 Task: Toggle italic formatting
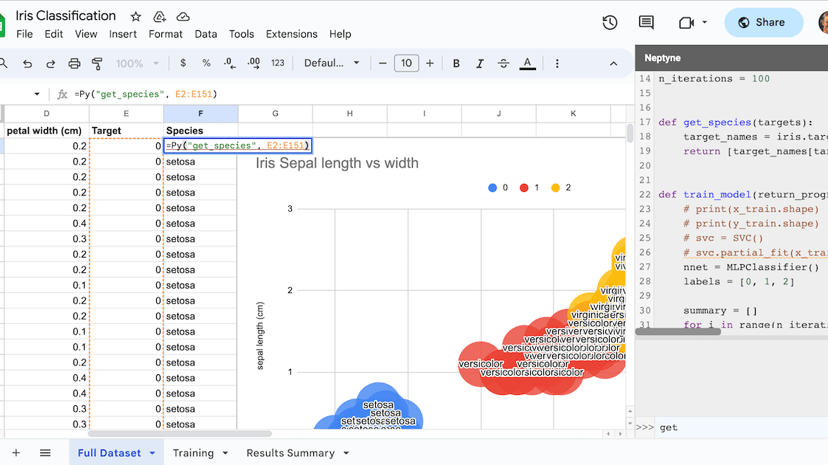point(479,63)
